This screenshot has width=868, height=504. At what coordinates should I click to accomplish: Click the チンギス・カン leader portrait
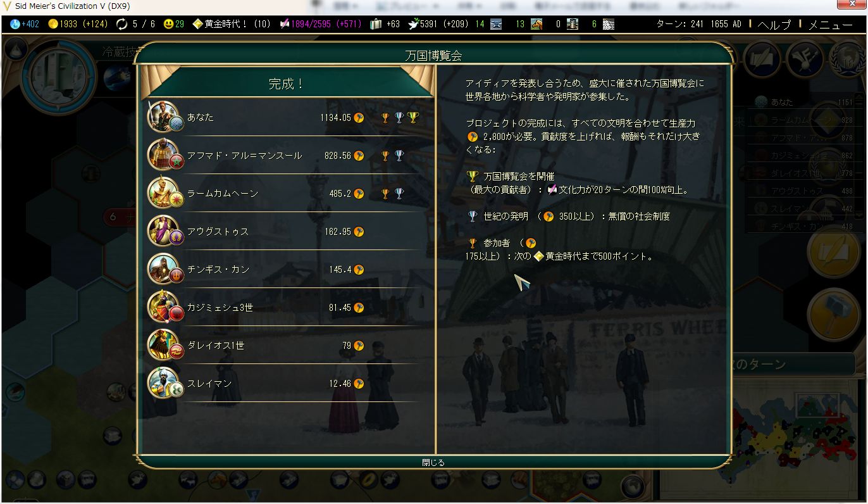[164, 269]
